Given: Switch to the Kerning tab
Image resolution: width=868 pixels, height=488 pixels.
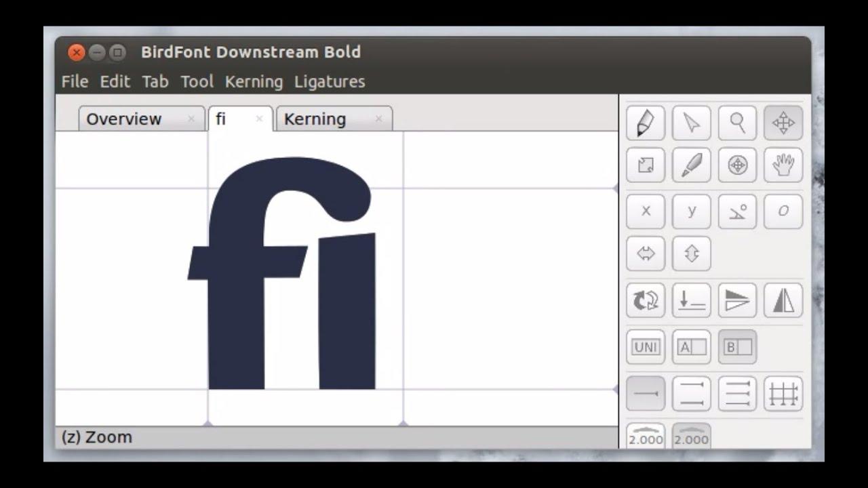Looking at the screenshot, I should [334, 119].
